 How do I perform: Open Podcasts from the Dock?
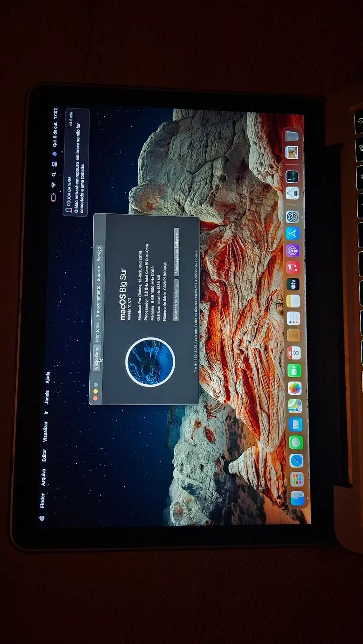click(293, 251)
